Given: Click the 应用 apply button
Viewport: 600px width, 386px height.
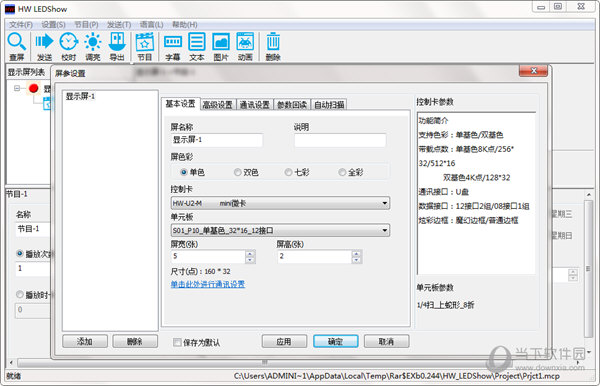Looking at the screenshot, I should 284,341.
